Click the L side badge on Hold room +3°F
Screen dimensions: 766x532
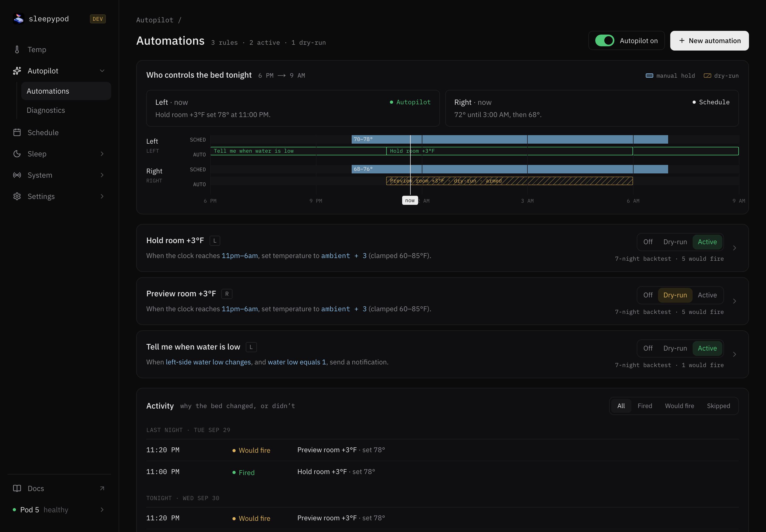click(215, 241)
